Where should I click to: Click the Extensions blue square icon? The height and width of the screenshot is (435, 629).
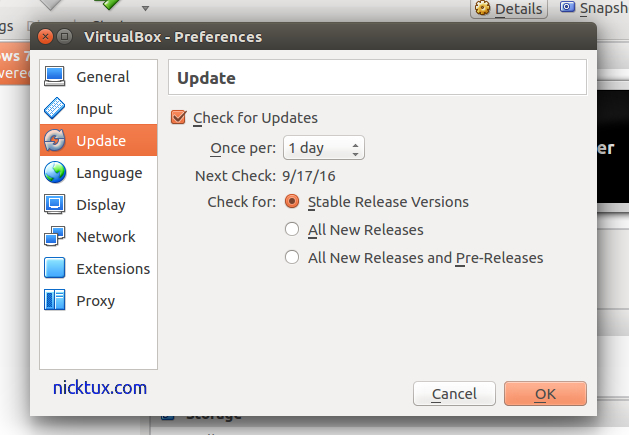click(55, 269)
